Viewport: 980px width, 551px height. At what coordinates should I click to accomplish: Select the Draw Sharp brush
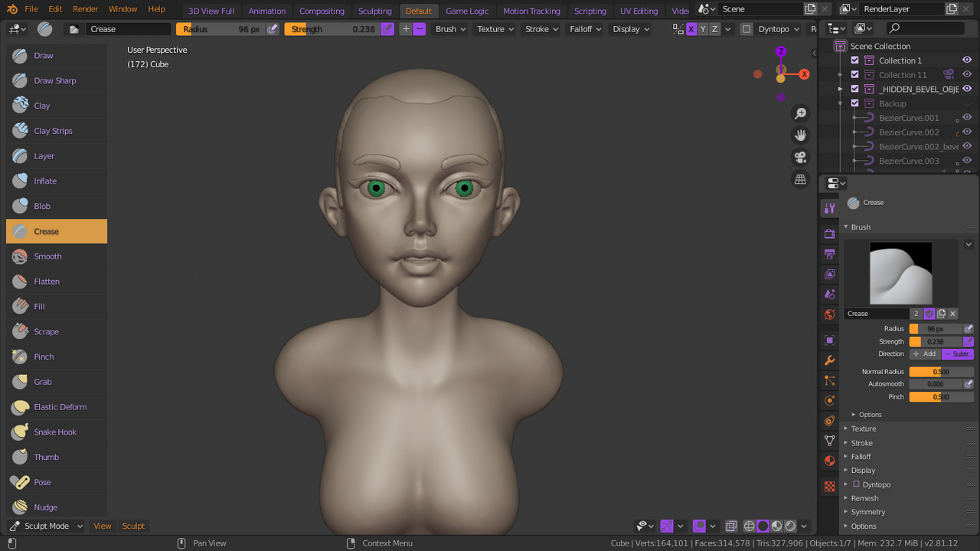tap(57, 80)
